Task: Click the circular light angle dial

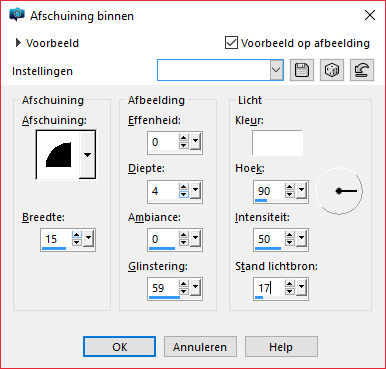Action: tap(339, 191)
